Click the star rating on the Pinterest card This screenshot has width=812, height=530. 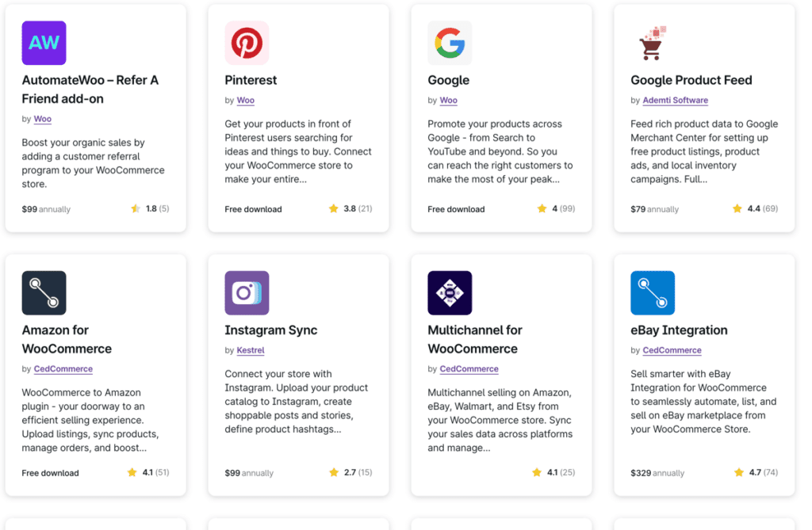pos(349,208)
